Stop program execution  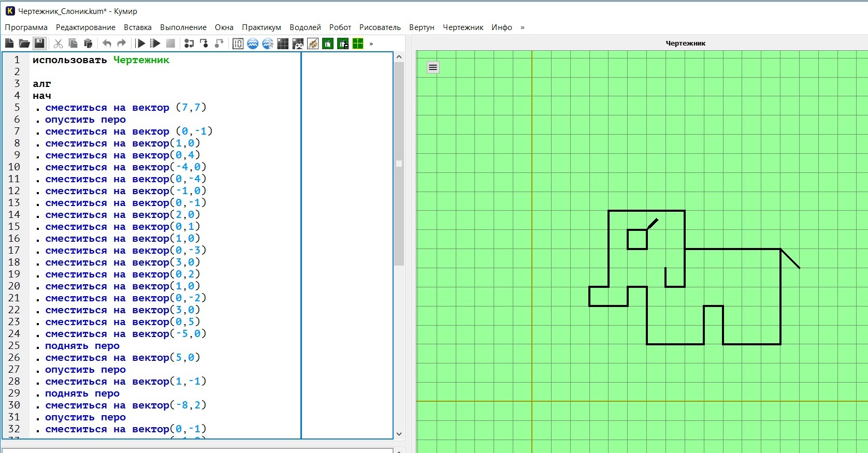(x=170, y=43)
